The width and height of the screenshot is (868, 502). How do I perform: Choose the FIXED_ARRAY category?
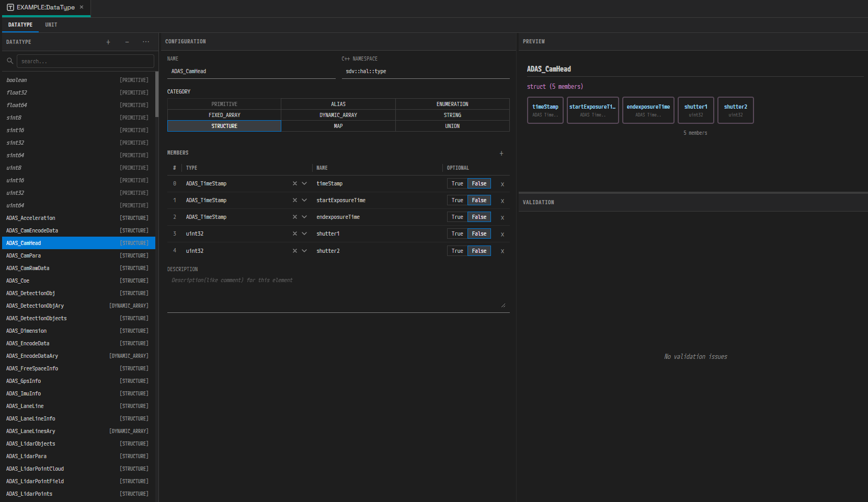tap(224, 115)
